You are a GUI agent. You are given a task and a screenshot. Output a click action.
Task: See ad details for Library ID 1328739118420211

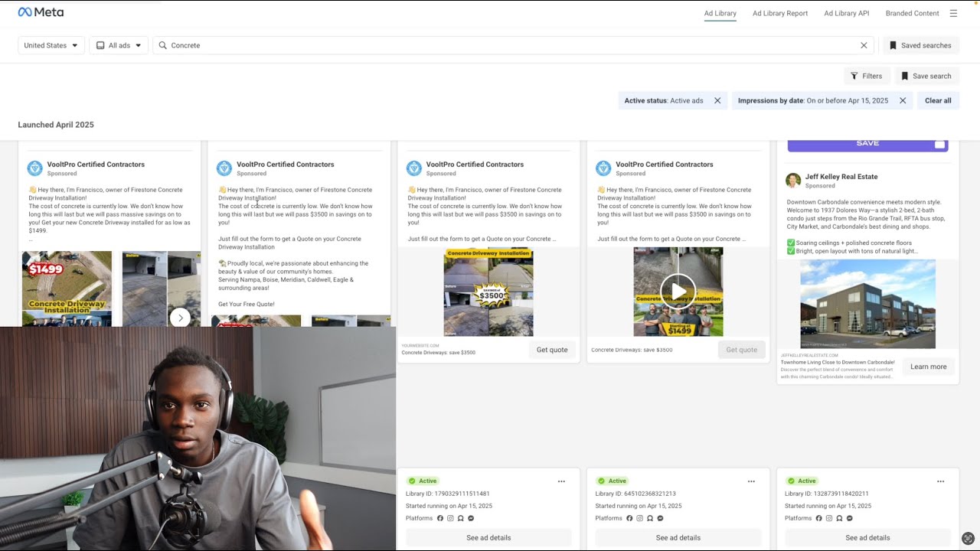(x=867, y=537)
